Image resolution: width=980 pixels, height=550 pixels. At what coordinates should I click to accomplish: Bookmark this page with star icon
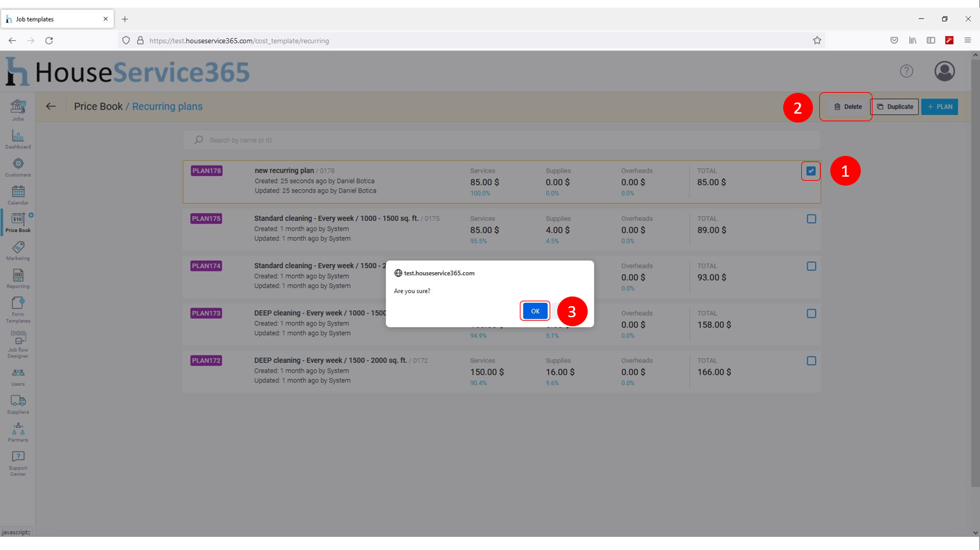click(x=817, y=40)
